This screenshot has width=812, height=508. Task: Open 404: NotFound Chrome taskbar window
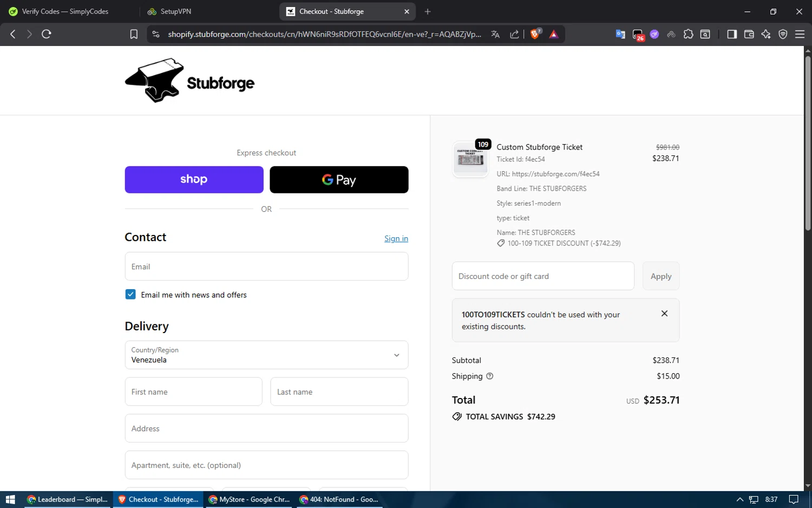[339, 499]
